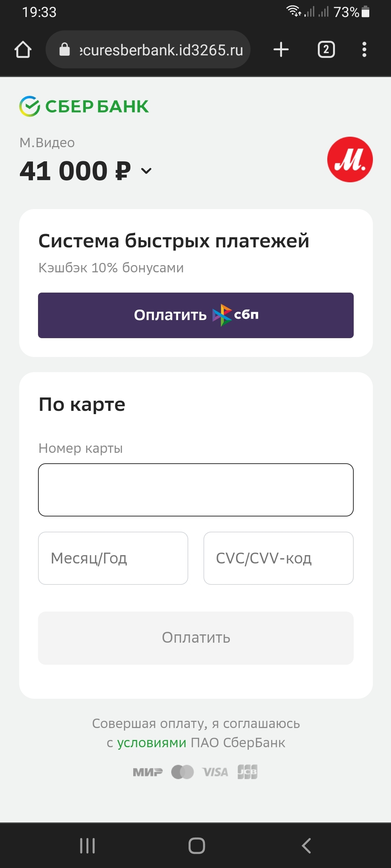
Task: Expand the 41 000 ₽ amount details
Action: (146, 171)
